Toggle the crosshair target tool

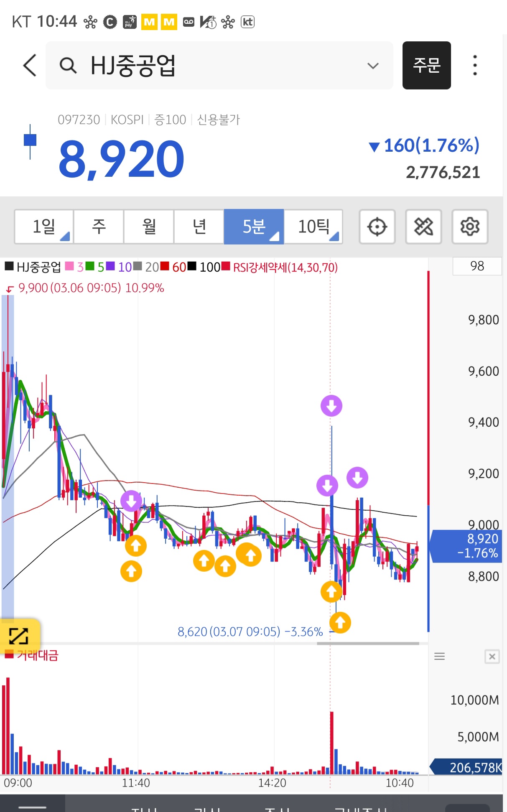point(377,227)
